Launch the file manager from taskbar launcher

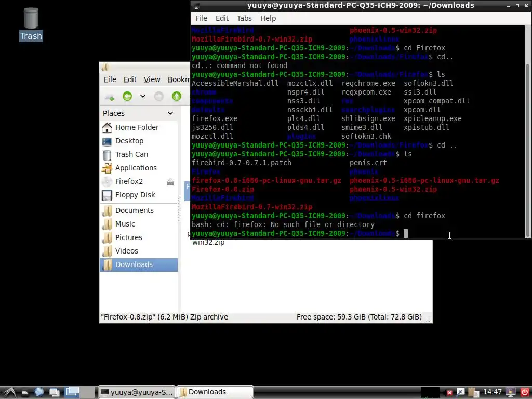click(x=24, y=393)
